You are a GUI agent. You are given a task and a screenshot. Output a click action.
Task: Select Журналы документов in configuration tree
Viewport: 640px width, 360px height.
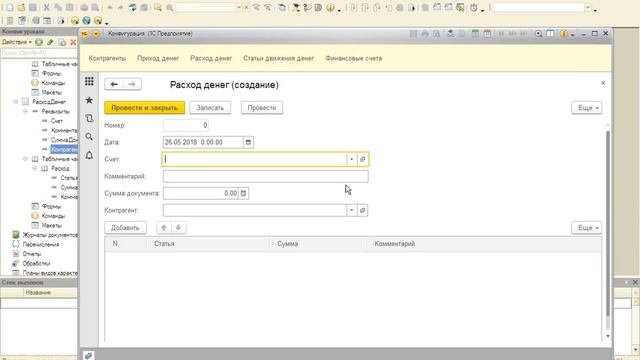point(50,235)
